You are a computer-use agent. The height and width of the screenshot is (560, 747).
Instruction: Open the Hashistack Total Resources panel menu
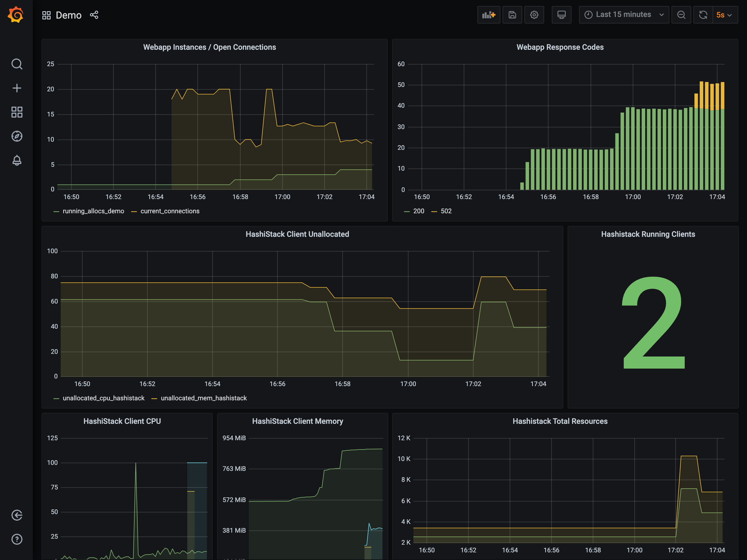[560, 421]
